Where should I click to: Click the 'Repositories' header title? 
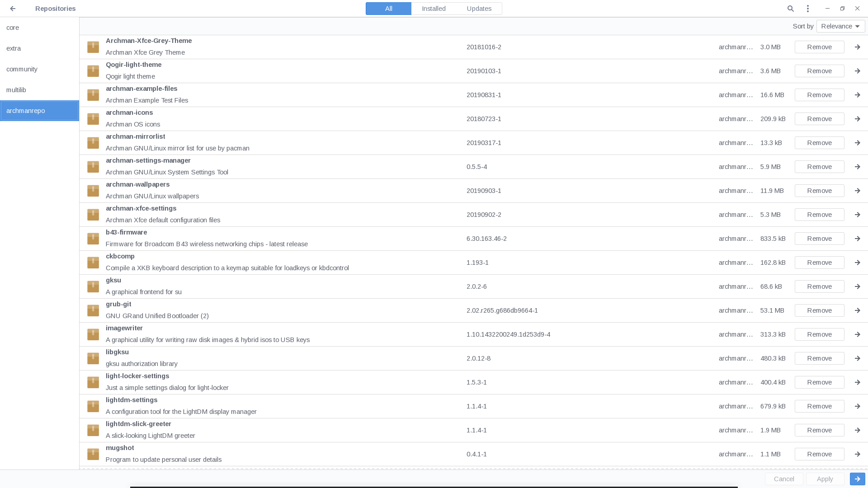(x=55, y=9)
